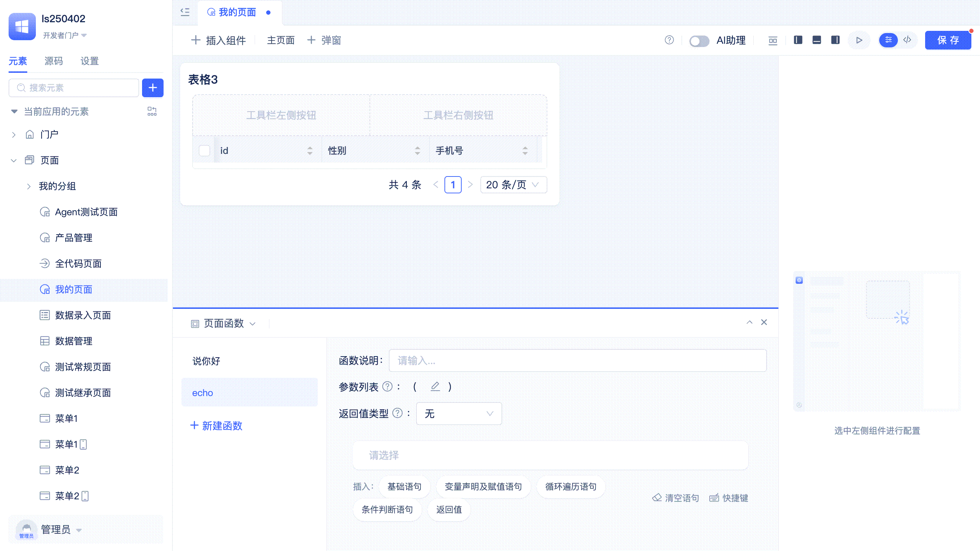Insert a 条件判断语句 statement
The width and height of the screenshot is (980, 551).
point(387,509)
